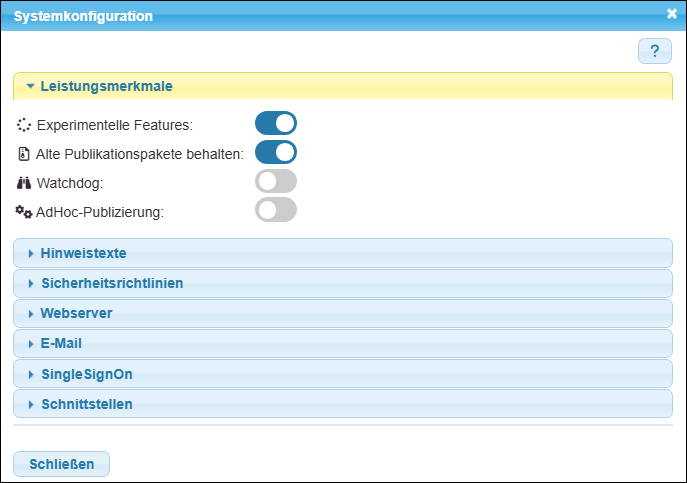This screenshot has height=483, width=687.
Task: Expand the Sicherheitsrichtlinien section
Action: 343,283
